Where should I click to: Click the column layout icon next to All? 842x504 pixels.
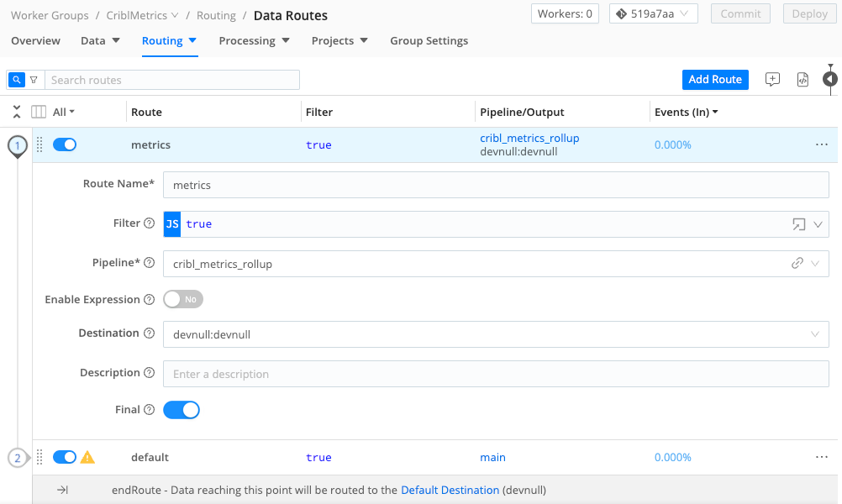coord(38,111)
